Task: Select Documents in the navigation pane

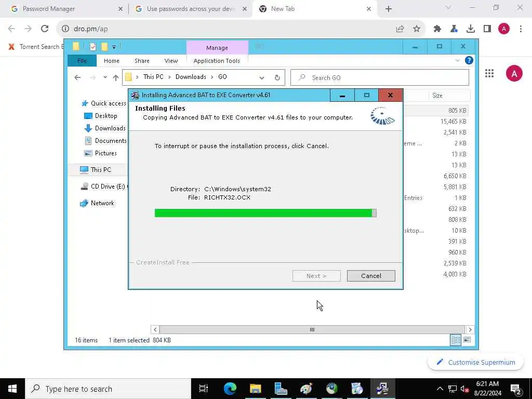Action: (x=105, y=141)
